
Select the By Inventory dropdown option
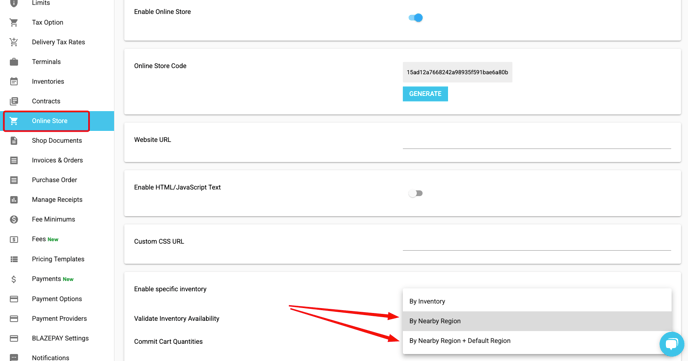tap(537, 301)
